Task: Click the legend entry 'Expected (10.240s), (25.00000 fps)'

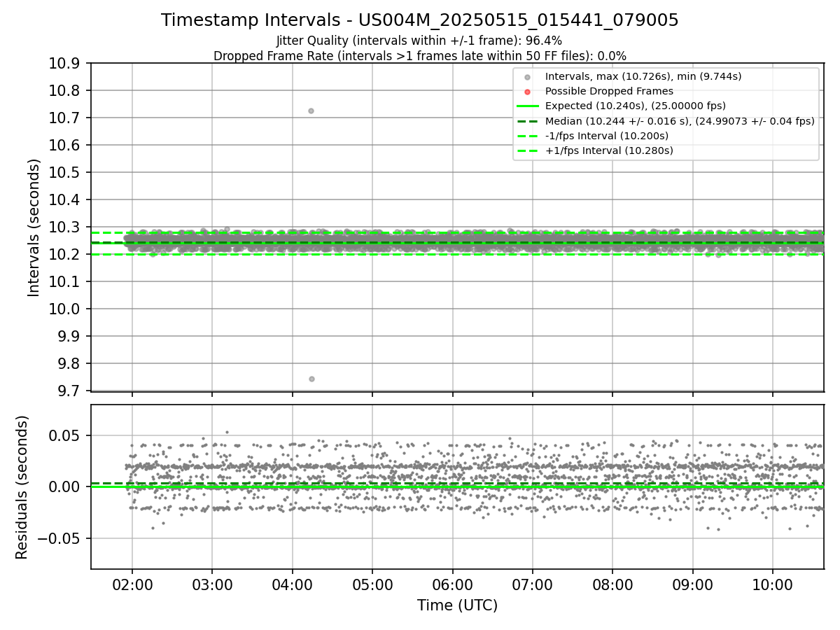Action: [x=635, y=106]
